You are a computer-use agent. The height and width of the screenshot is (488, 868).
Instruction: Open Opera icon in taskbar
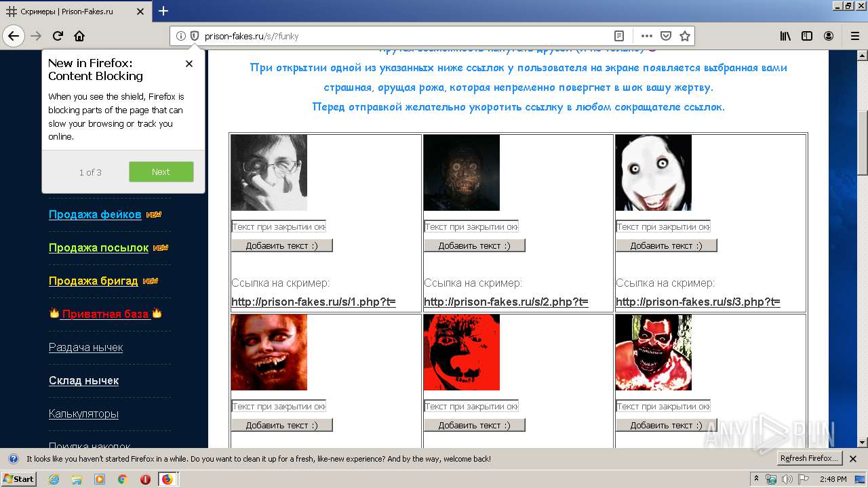145,479
